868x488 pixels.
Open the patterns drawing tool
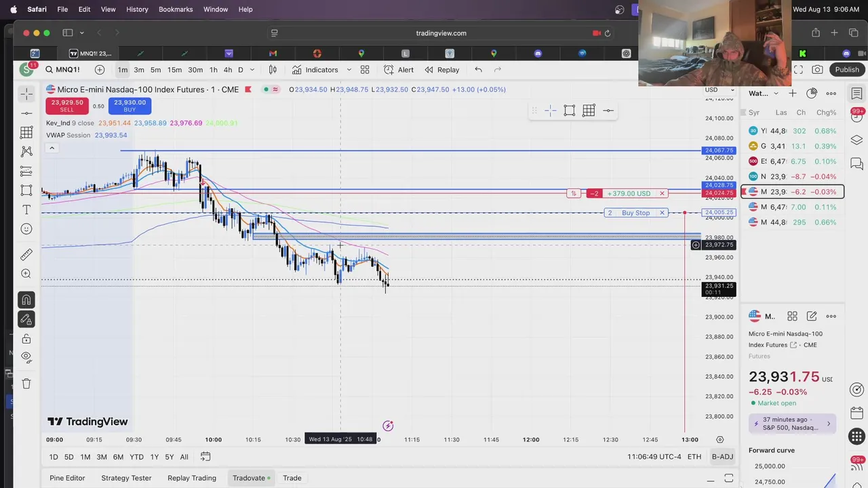(26, 151)
